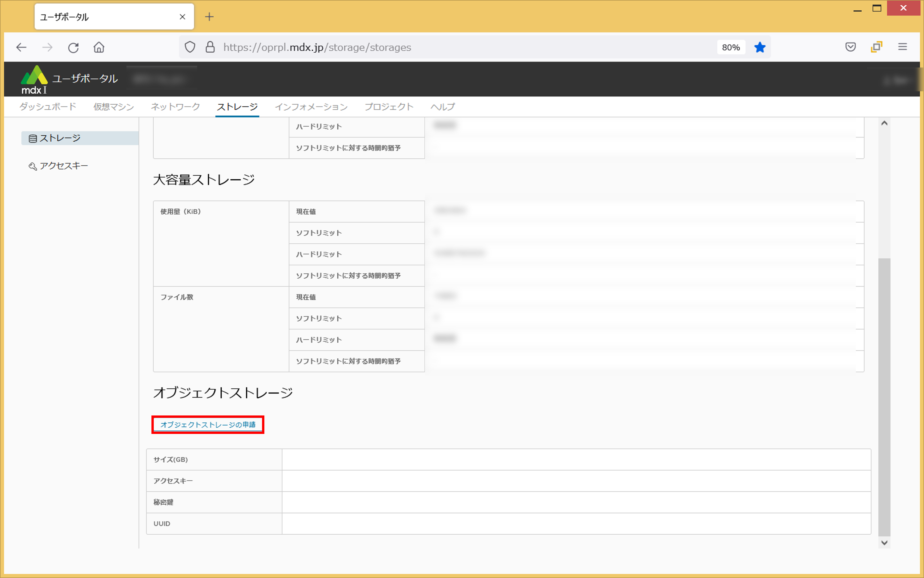Open the ネットワーク tab
The image size is (924, 578).
175,107
